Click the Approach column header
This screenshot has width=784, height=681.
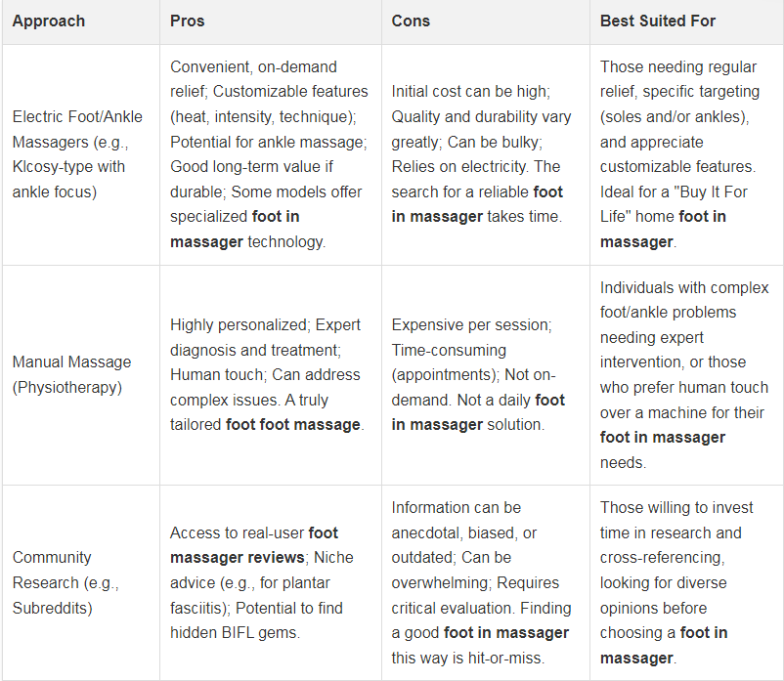pyautogui.click(x=49, y=21)
